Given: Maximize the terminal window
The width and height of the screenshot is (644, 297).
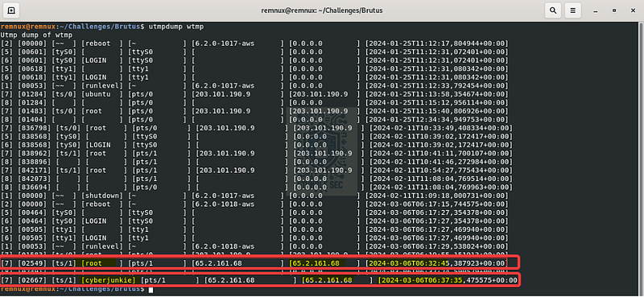Looking at the screenshot, I should [x=614, y=10].
